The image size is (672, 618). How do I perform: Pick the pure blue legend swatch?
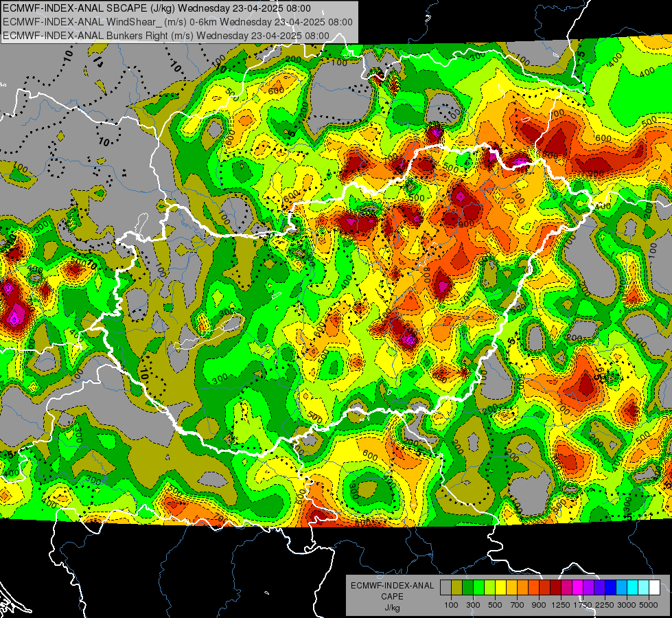[611, 588]
